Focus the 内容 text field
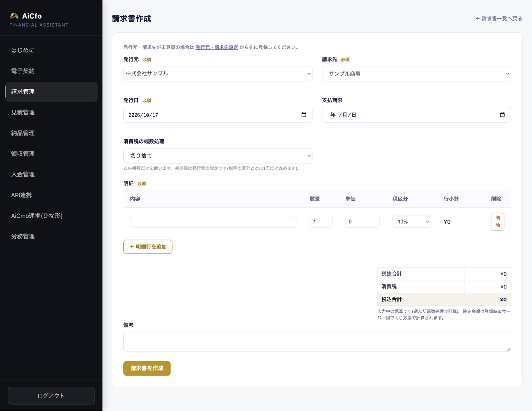 point(213,222)
